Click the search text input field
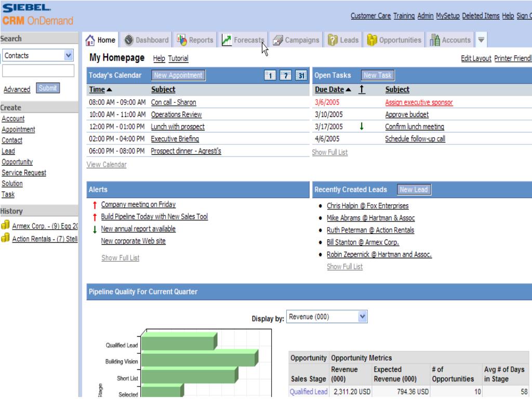Viewport: 532px width, 399px height. pos(38,71)
